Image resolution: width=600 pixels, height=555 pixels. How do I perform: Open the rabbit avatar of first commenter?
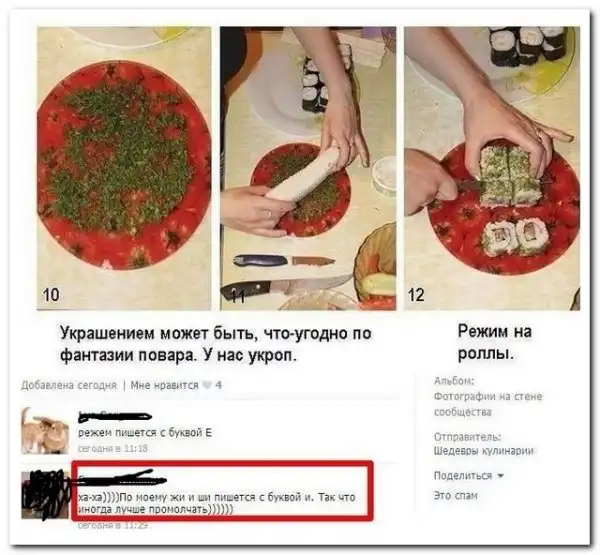(45, 431)
